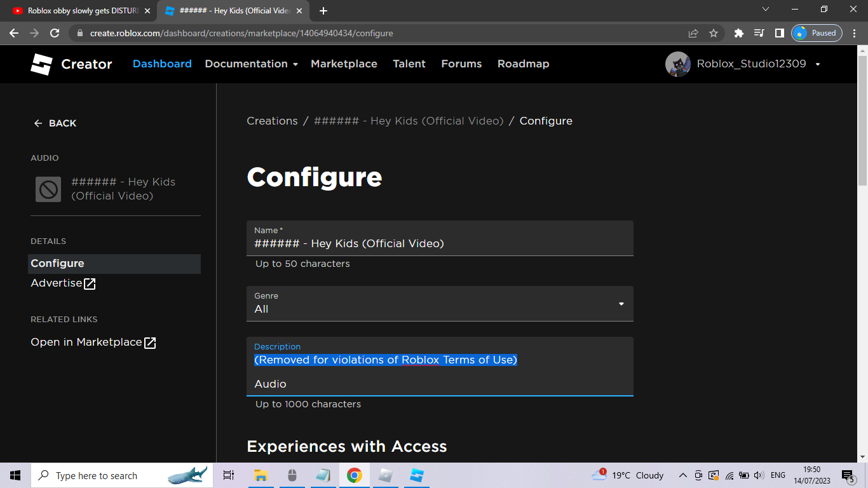Open File Explorer from the taskbar

[x=261, y=475]
